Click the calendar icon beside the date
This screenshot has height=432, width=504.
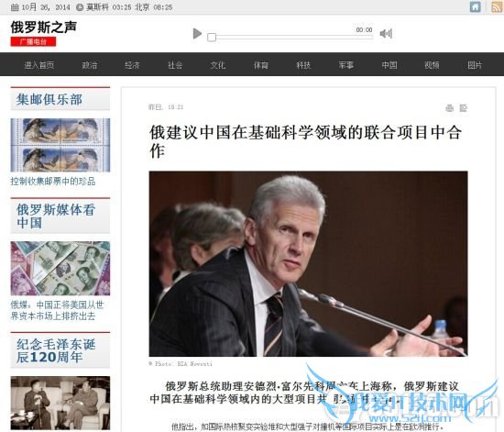[15, 7]
